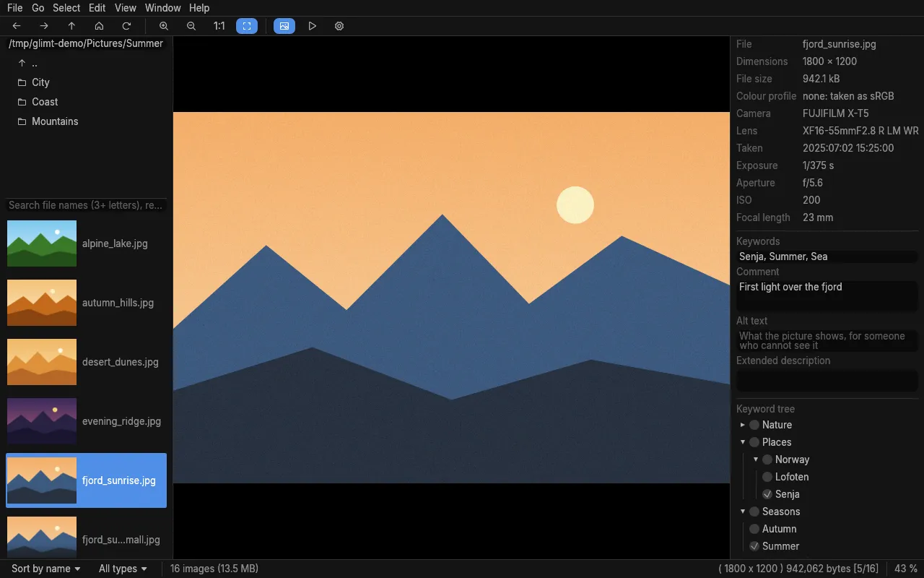
Task: Zoom out with magnifier minus icon
Action: tap(191, 26)
